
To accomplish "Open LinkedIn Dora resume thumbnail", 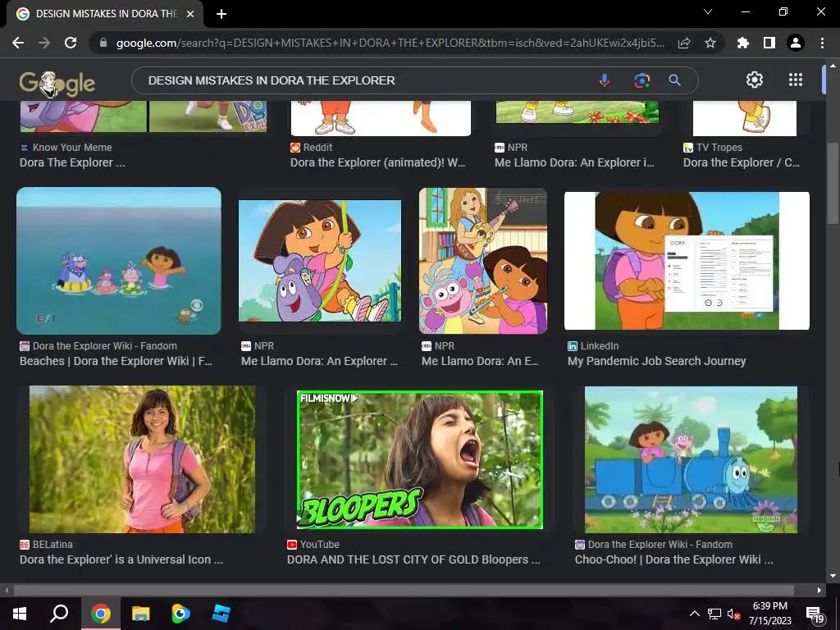I will [x=687, y=261].
